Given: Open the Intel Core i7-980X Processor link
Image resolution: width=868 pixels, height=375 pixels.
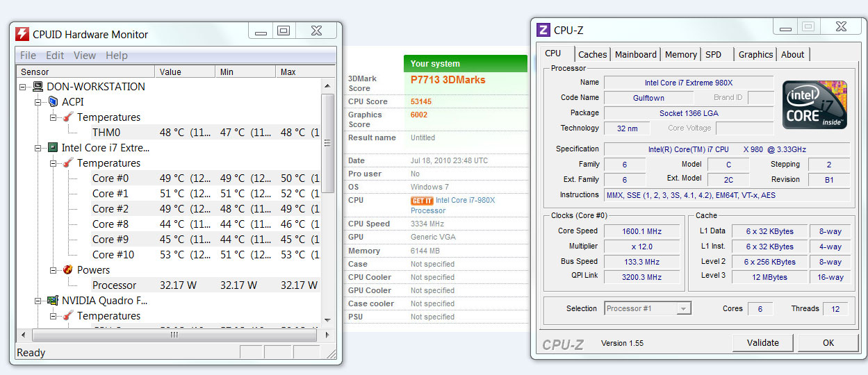Looking at the screenshot, I should (452, 205).
